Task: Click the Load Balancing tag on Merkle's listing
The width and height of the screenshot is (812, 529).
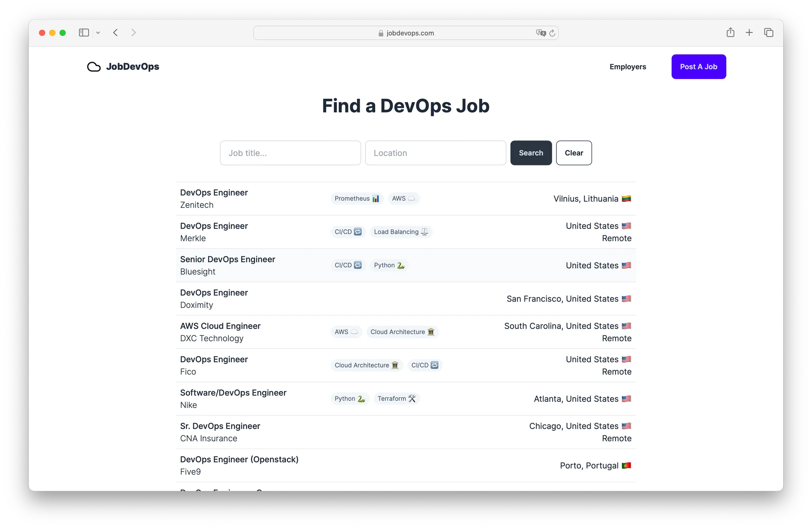Action: [401, 232]
